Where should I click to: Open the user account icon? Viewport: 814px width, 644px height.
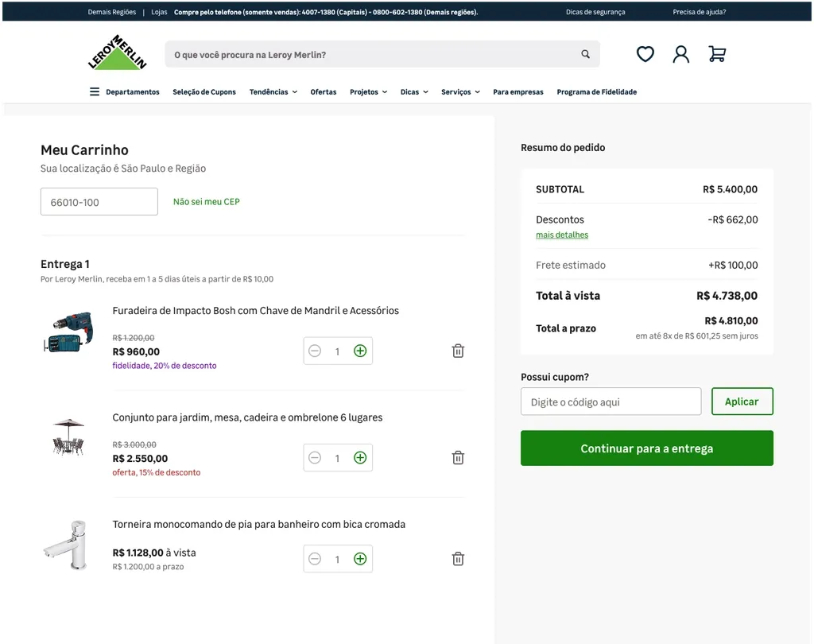coord(681,54)
